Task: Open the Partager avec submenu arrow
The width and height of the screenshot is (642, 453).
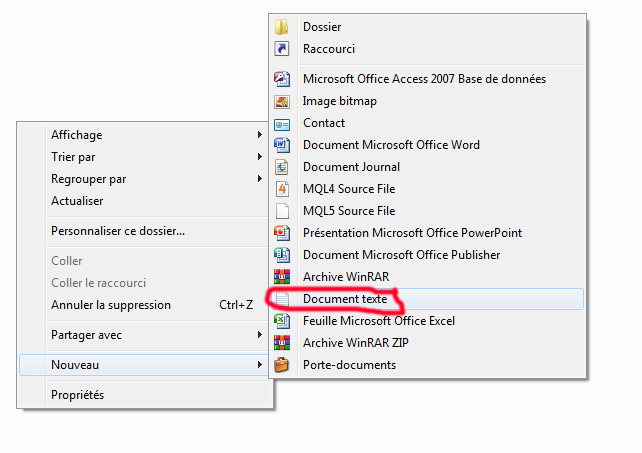Action: pos(259,335)
